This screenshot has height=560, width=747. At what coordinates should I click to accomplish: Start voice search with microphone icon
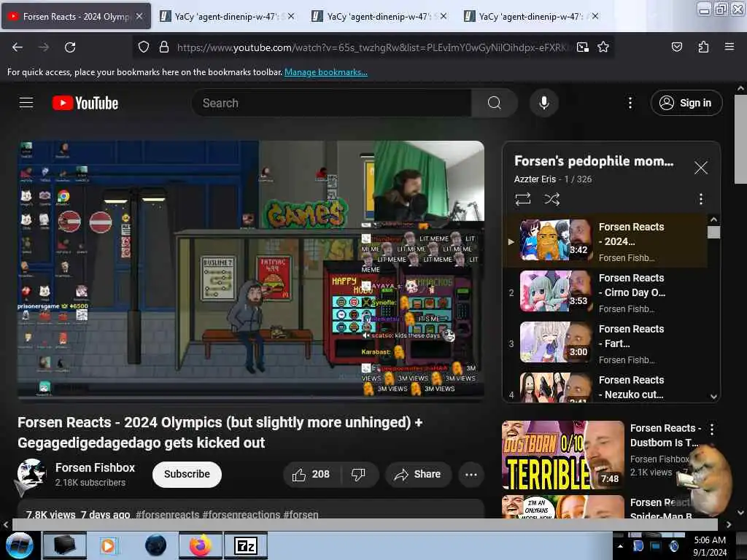pyautogui.click(x=543, y=103)
